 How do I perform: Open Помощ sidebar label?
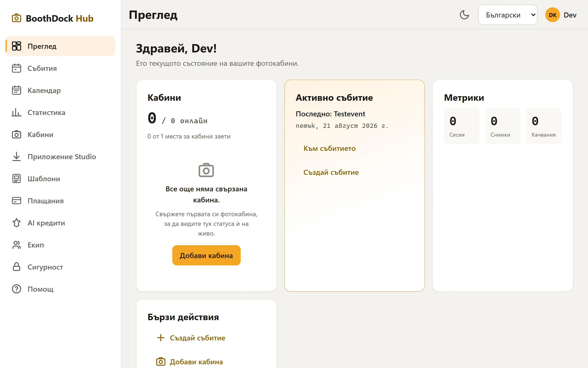40,289
